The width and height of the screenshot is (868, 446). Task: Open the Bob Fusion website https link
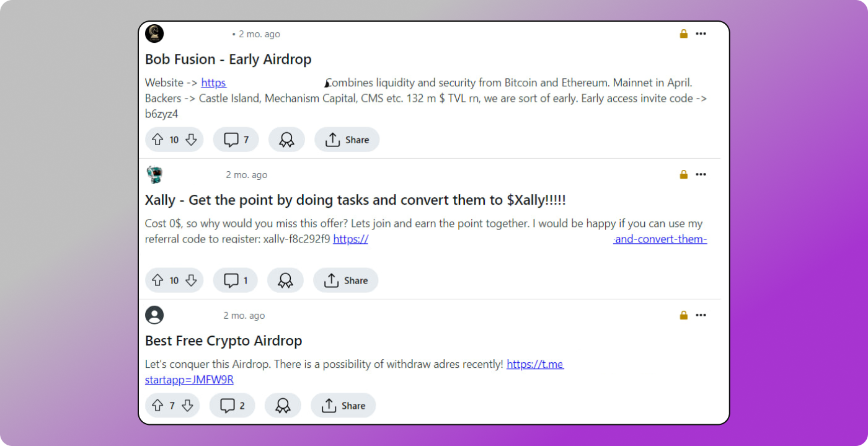click(213, 83)
